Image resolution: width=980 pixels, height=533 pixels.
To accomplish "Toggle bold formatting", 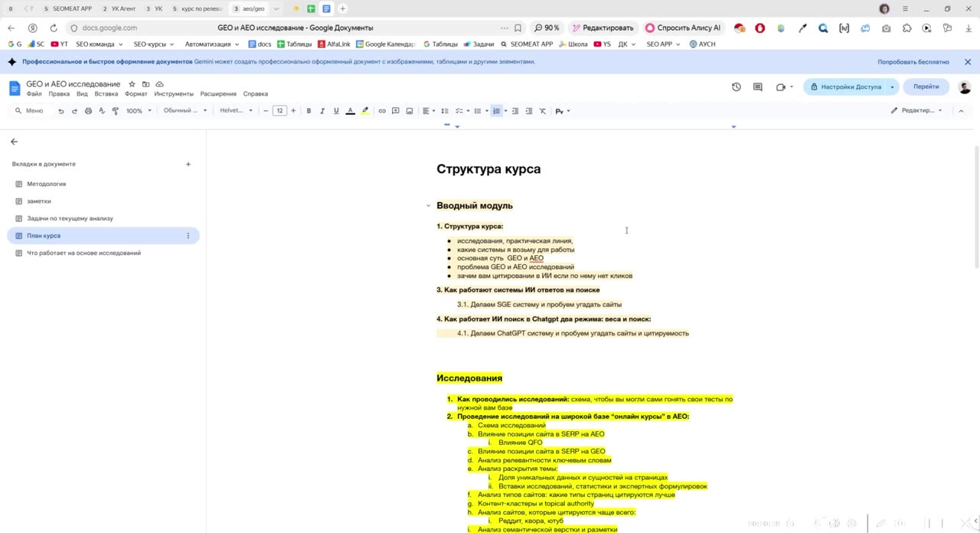I will (309, 111).
